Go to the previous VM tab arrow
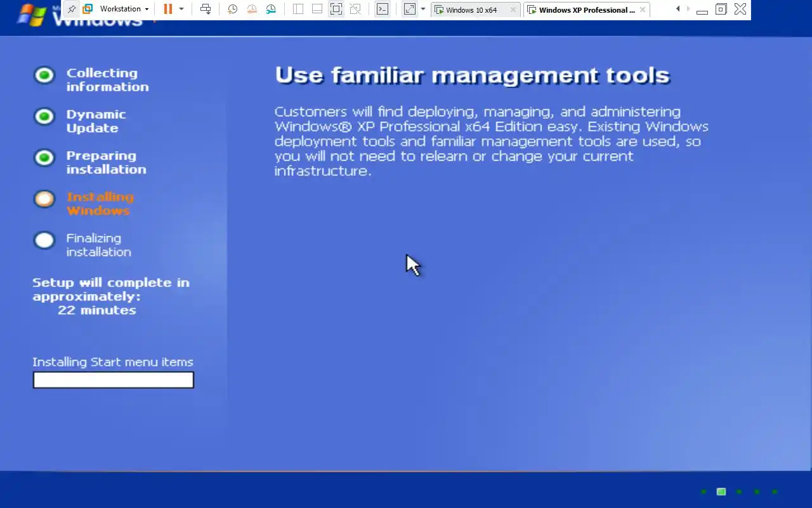The height and width of the screenshot is (508, 812). pos(678,9)
